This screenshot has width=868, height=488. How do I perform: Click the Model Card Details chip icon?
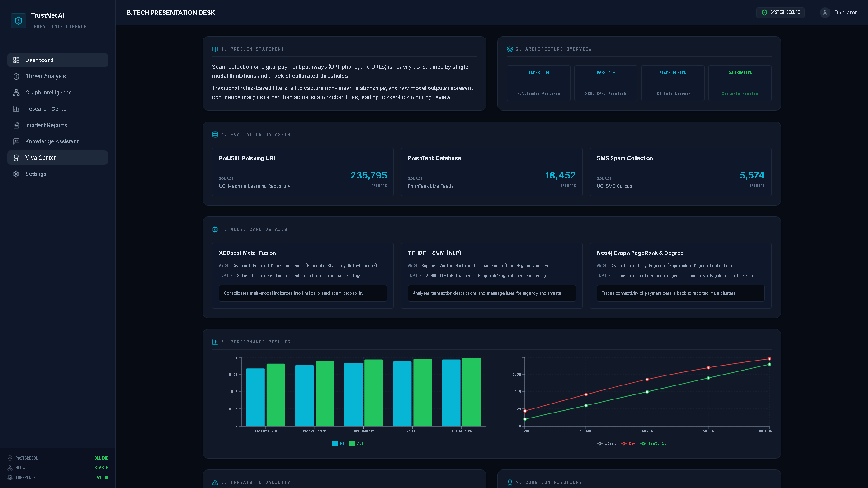[x=215, y=230]
